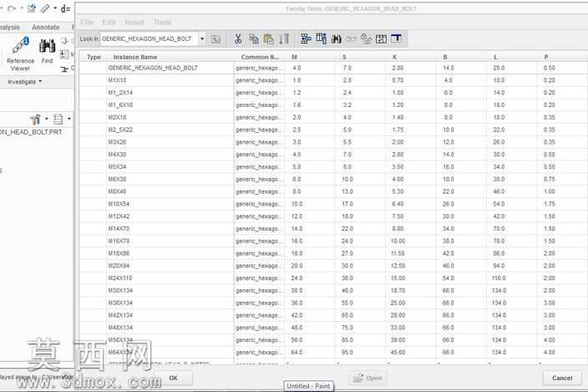Click the measure ruler icon in quick access toolbar
The width and height of the screenshot is (588, 392).
[x=45, y=8]
